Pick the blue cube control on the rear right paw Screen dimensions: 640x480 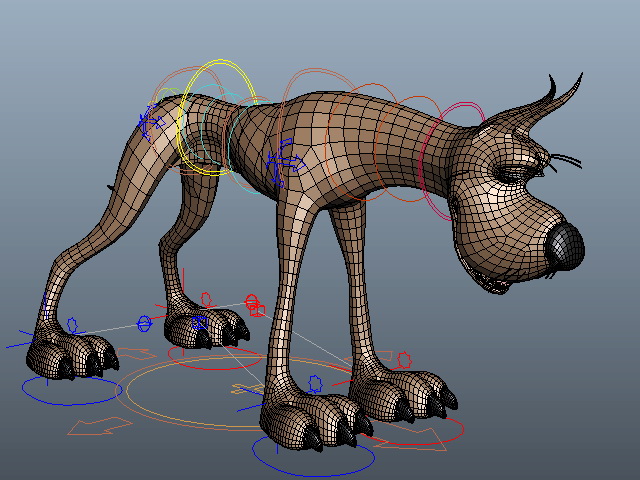tap(199, 323)
